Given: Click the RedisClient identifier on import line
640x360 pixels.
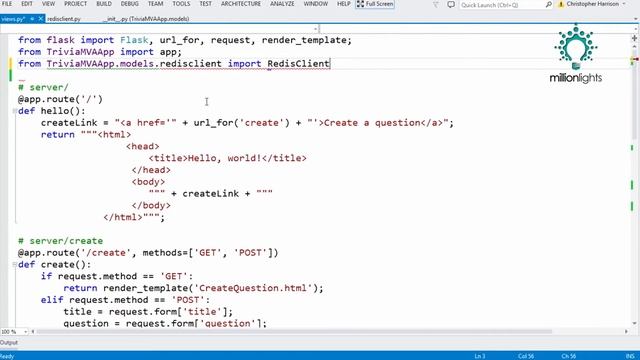Looking at the screenshot, I should click(298, 64).
